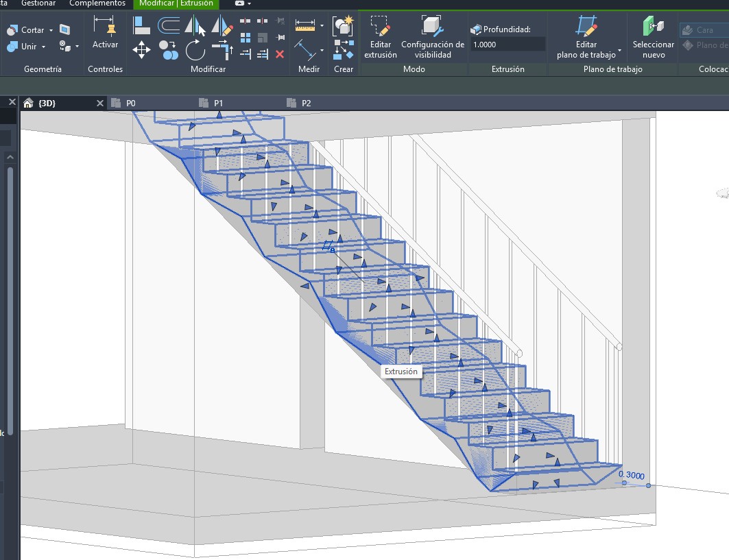This screenshot has width=729, height=560.
Task: Switch to the P1 view tab
Action: tap(218, 103)
